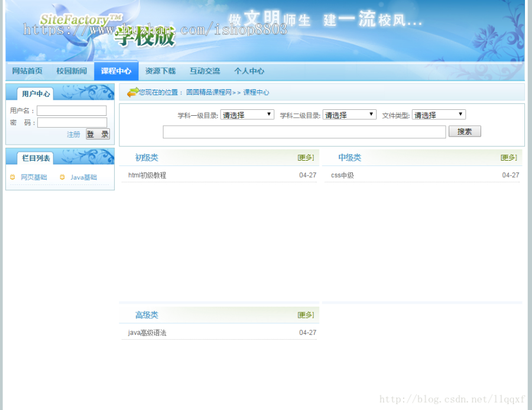Click inside the 用户名 input field
The image size is (532, 410).
pyautogui.click(x=73, y=110)
